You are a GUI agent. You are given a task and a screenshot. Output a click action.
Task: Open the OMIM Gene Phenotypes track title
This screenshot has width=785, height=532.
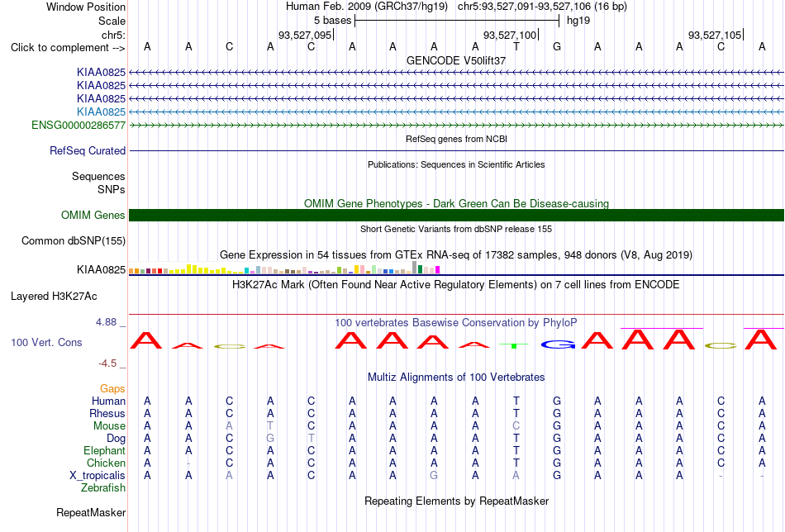click(456, 204)
